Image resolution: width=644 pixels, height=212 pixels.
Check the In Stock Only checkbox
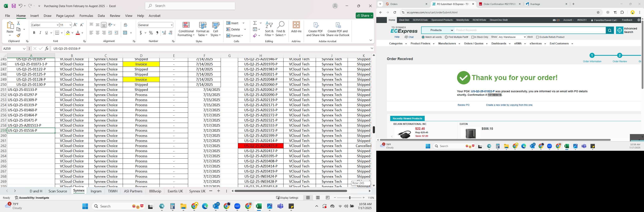pyautogui.click(x=473, y=37)
